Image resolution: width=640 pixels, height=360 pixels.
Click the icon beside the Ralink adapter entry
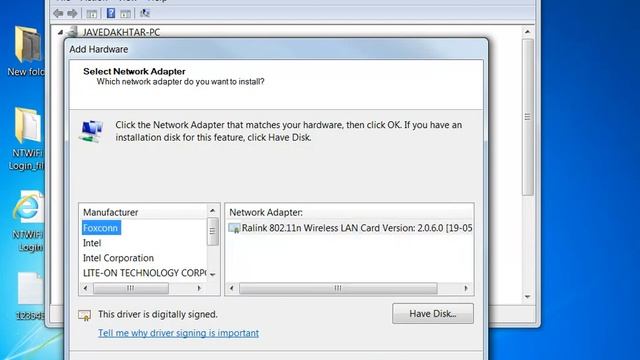pos(234,228)
